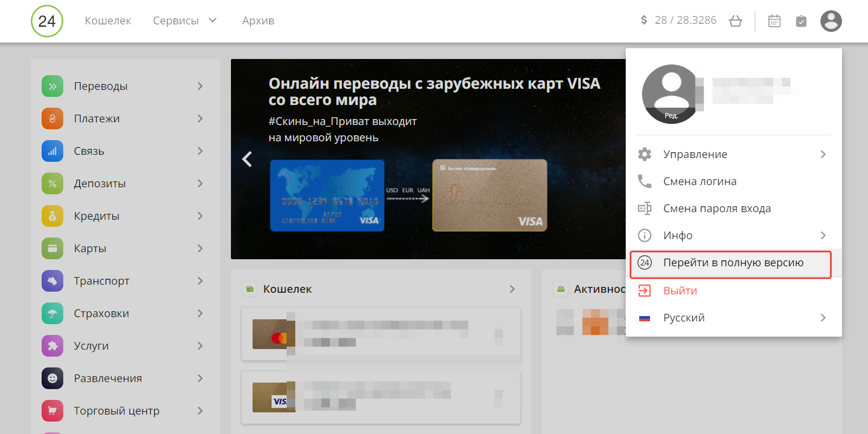The width and height of the screenshot is (868, 434).
Task: Select Смена логина menu item
Action: tap(699, 181)
